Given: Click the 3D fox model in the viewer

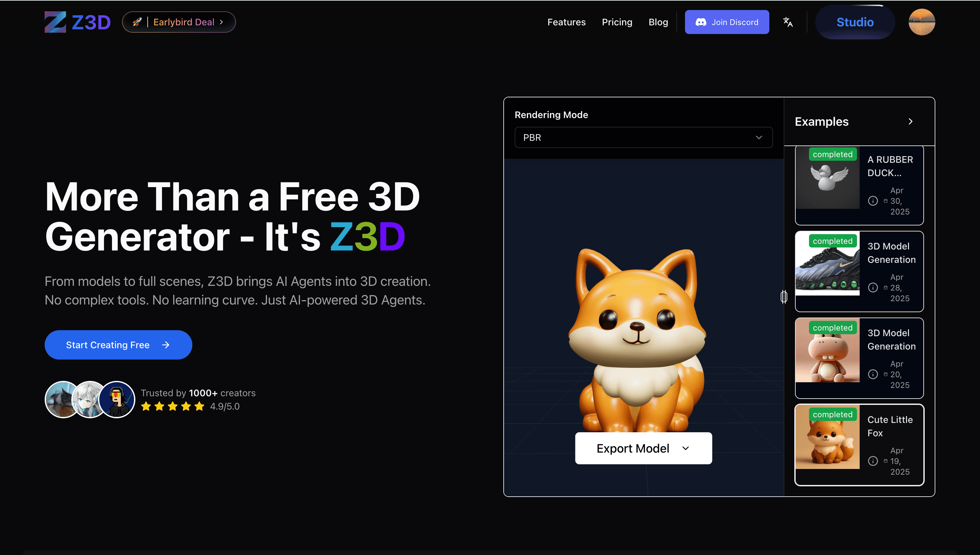Looking at the screenshot, I should 637,341.
